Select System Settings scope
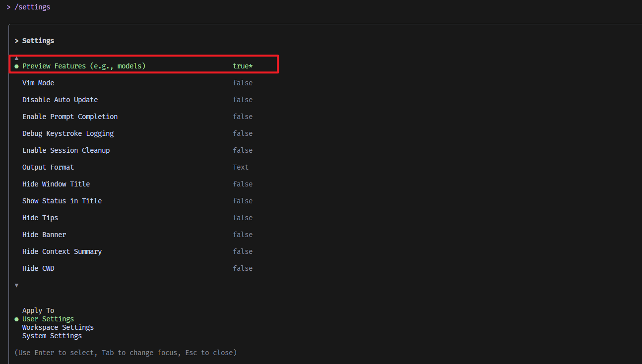Image resolution: width=642 pixels, height=364 pixels. pos(52,336)
